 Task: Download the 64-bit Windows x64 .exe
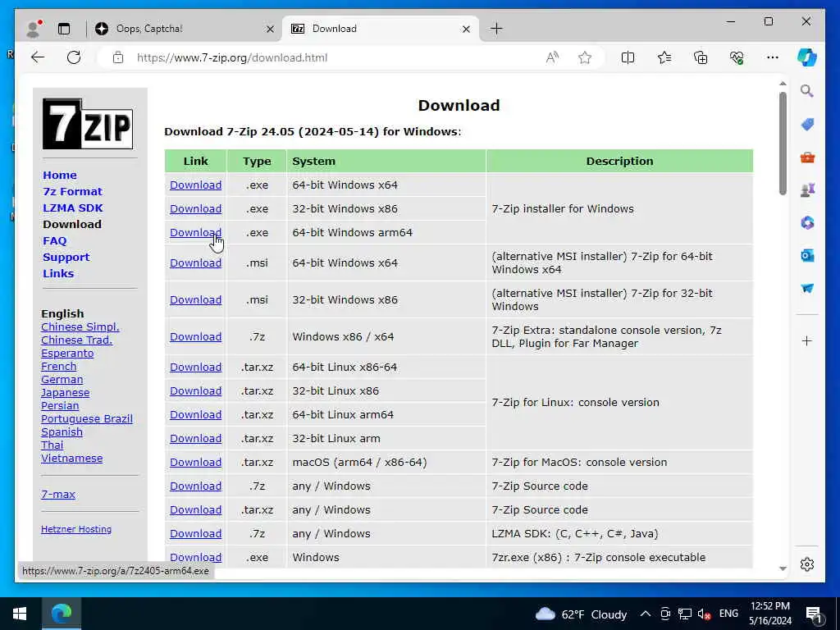click(195, 185)
